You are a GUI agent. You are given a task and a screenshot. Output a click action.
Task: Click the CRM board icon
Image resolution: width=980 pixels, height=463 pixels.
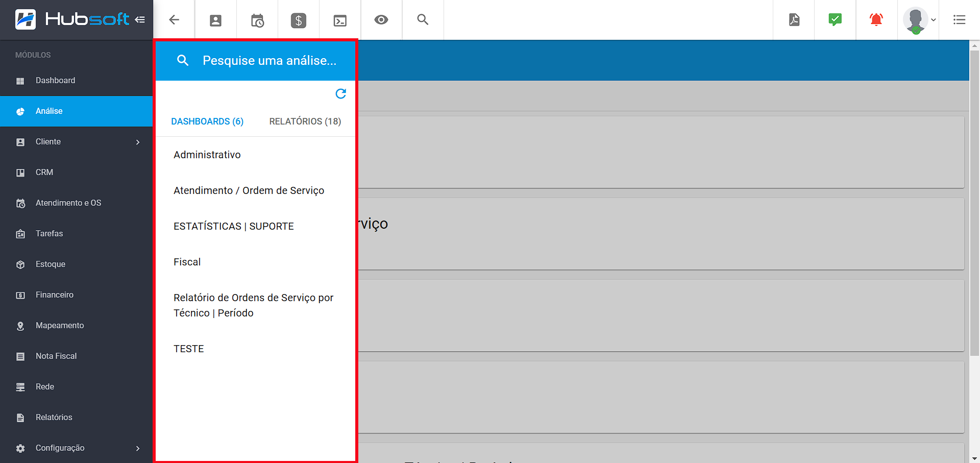point(20,173)
